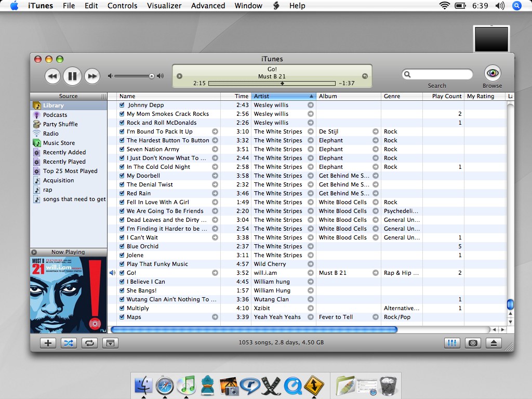Click the add playlist plus button
The image size is (532, 399).
[48, 343]
